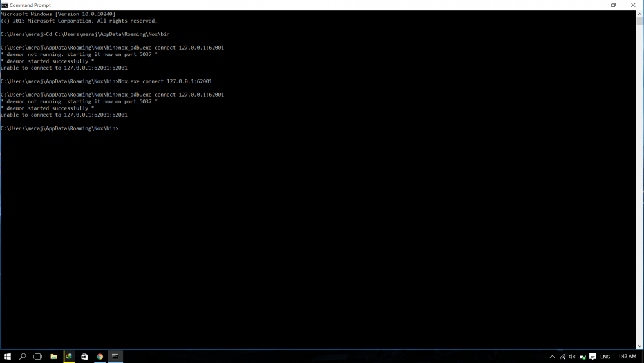Open Internet Download Manager taskbar icon

coord(69,357)
